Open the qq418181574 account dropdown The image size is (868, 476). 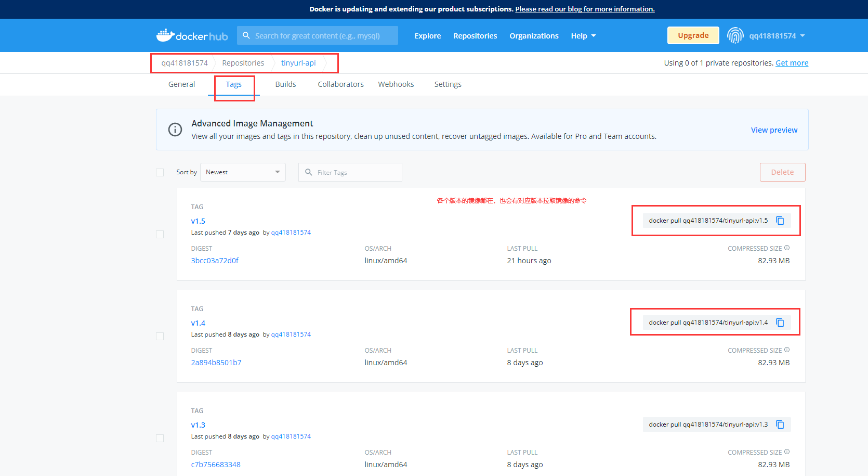click(777, 36)
